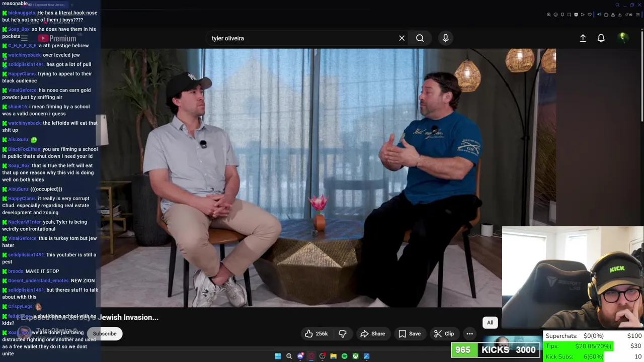Open the three-dot more actions menu

469,334
